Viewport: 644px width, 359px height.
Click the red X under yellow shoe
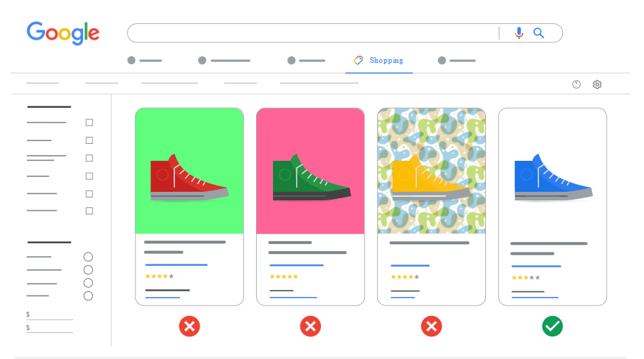click(x=431, y=326)
